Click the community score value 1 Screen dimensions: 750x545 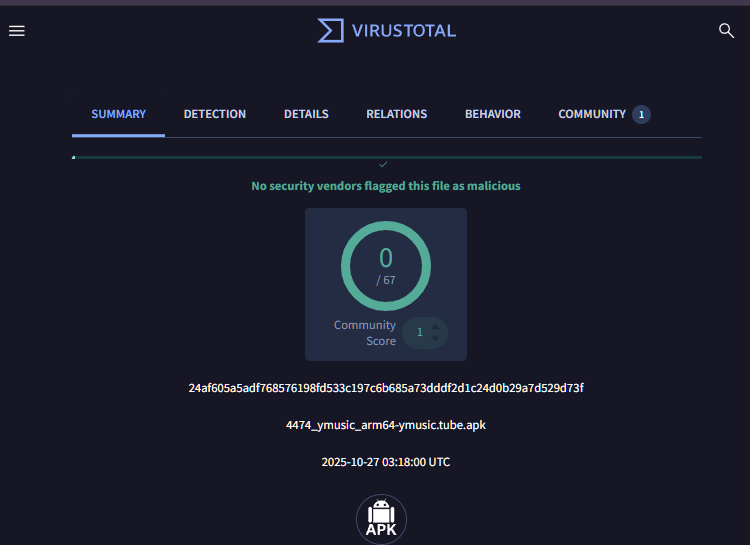coord(420,333)
